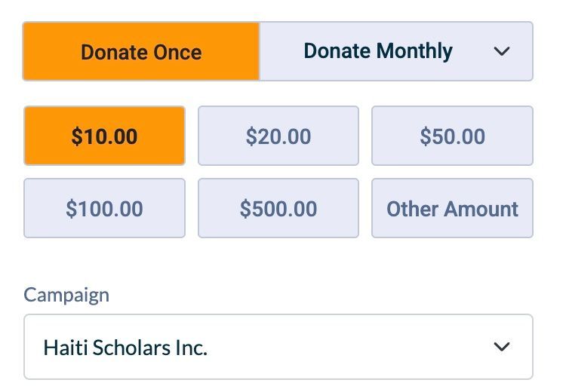This screenshot has width=566, height=392.
Task: Select the Donate Once option
Action: click(141, 52)
